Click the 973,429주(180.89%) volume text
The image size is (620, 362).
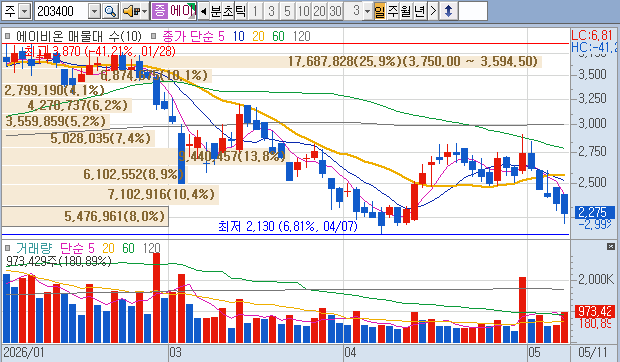click(x=59, y=261)
